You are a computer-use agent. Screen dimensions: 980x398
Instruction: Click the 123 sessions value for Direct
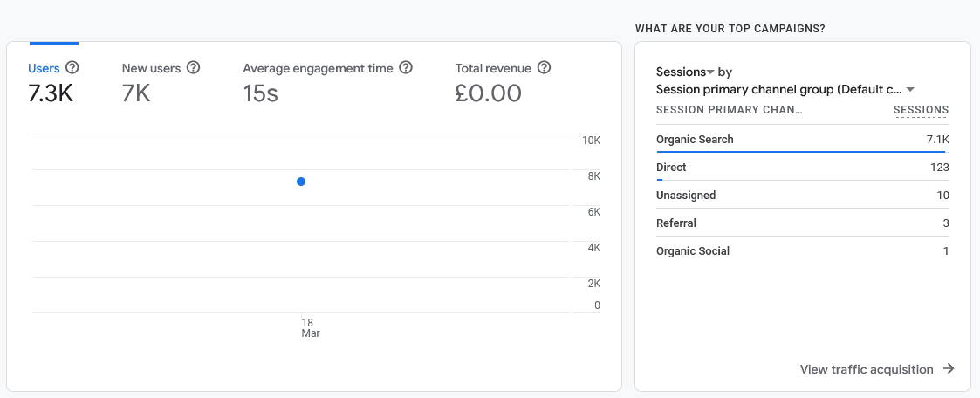point(939,168)
